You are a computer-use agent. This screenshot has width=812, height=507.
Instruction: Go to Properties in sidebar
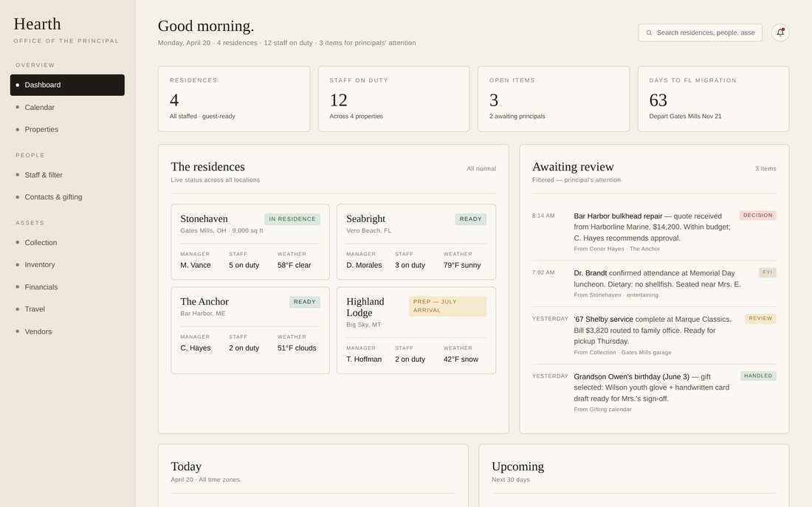tap(67, 129)
